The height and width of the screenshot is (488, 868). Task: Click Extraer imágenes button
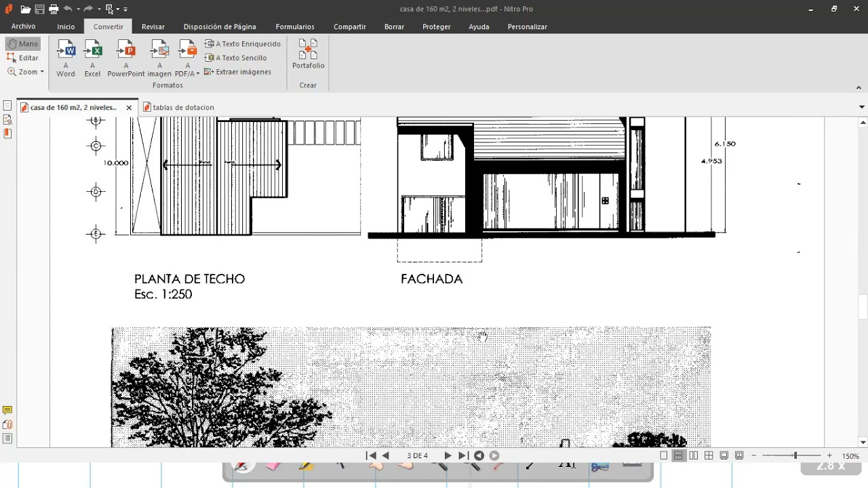coord(238,72)
